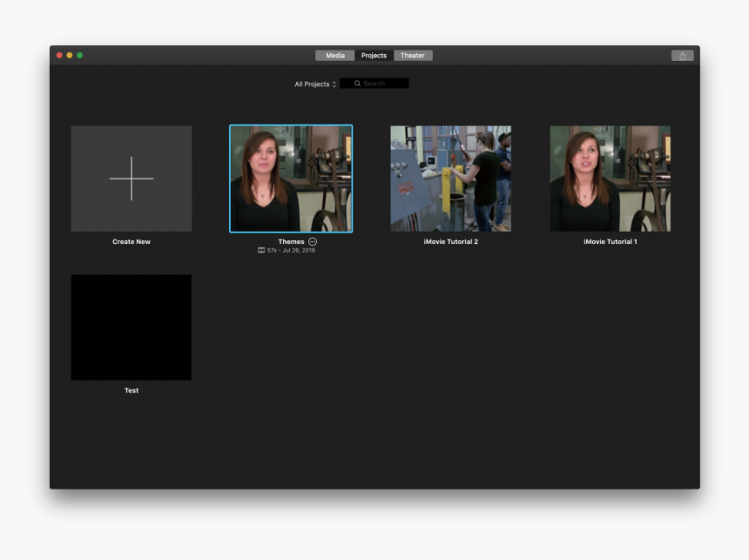Open the iMovie Tutorial 1 project thumbnail
The image size is (749, 560).
tap(610, 178)
